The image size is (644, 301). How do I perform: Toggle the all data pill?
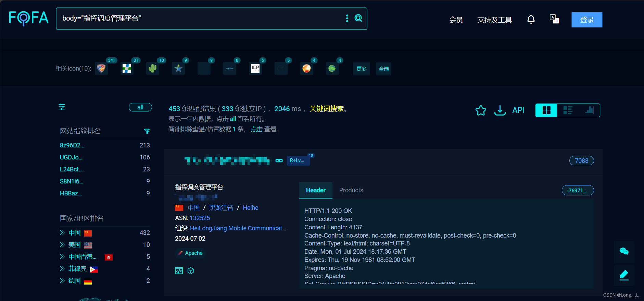[x=140, y=107]
